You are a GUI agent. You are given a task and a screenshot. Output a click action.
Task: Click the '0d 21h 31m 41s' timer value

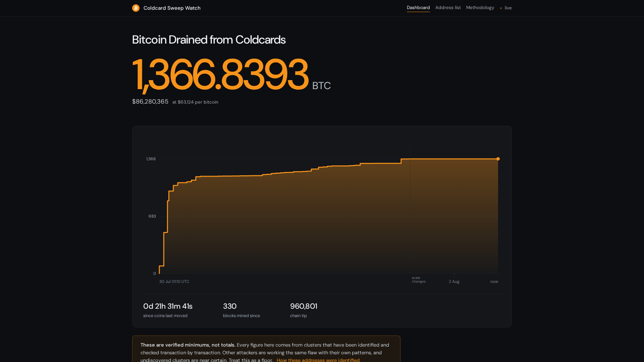click(168, 306)
